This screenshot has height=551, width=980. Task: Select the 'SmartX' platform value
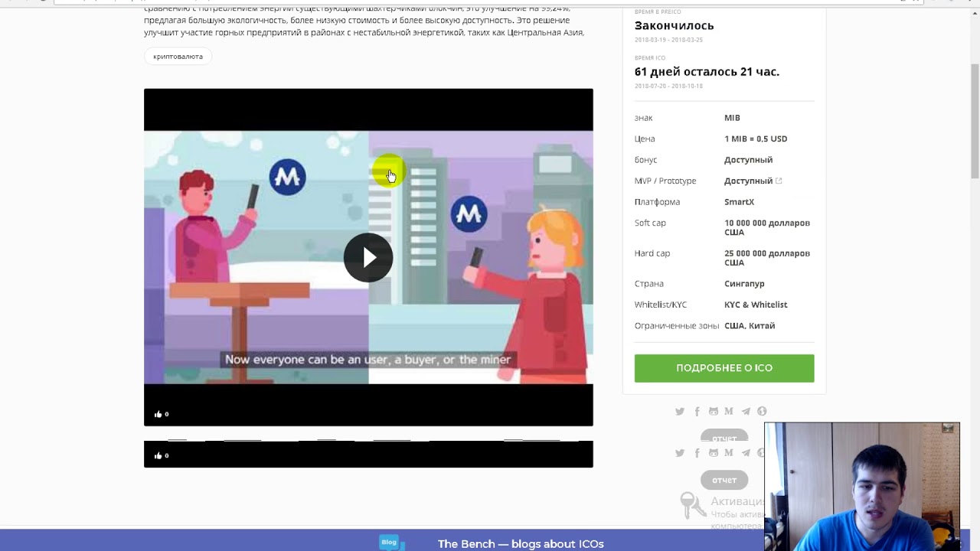pos(739,202)
